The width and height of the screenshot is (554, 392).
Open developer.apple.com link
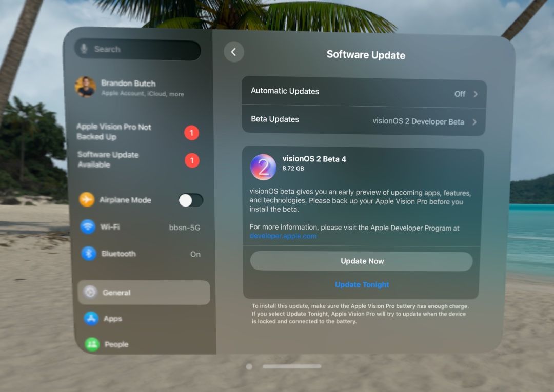pos(283,236)
